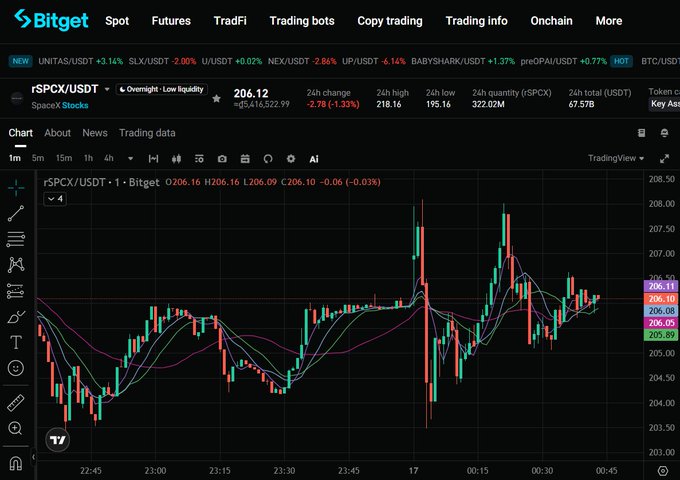680x480 pixels.
Task: Click the TradingView logo badge
Action: 58,440
